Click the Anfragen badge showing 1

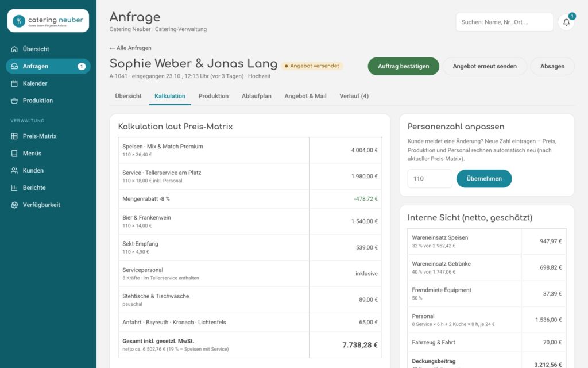click(82, 67)
